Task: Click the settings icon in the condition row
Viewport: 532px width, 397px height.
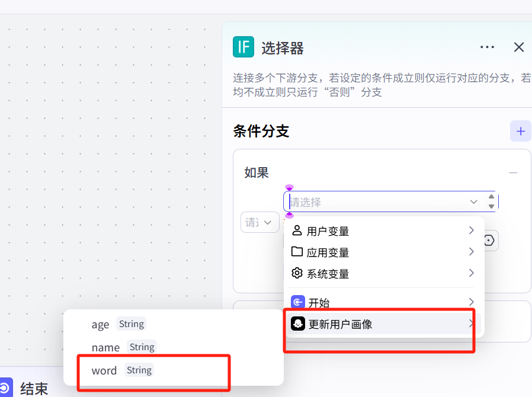Action: (489, 241)
